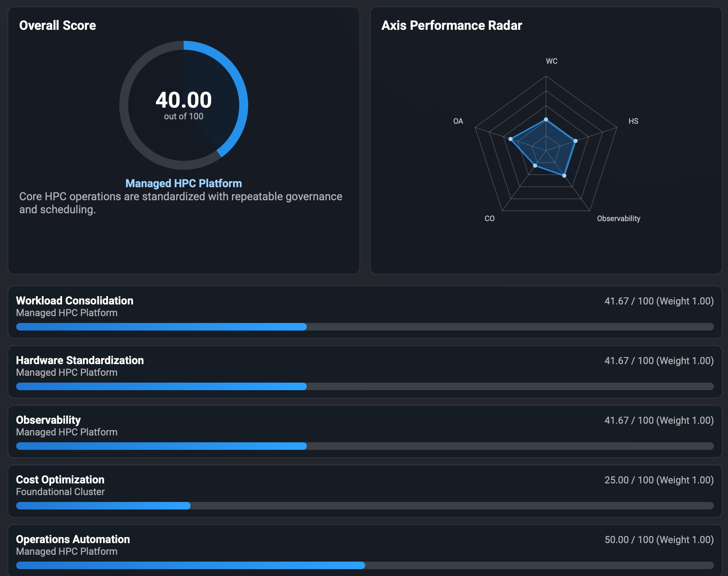
Task: Click the OA data point on radar
Action: tap(510, 139)
